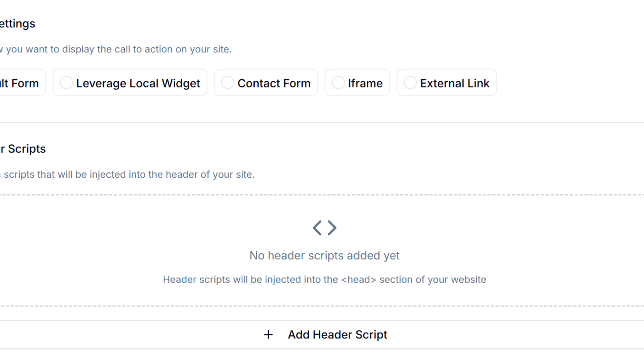Screen dimensions: 644x362
Task: Click the header scripts description sentence
Action: [128, 174]
